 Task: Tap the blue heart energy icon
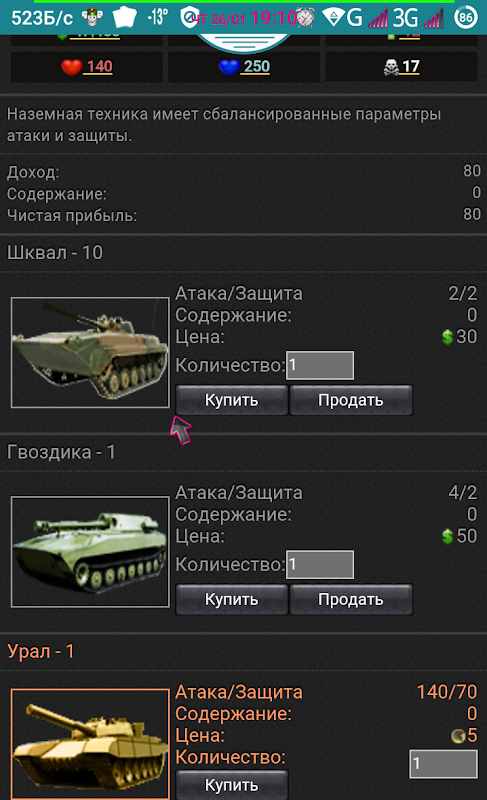(x=228, y=67)
